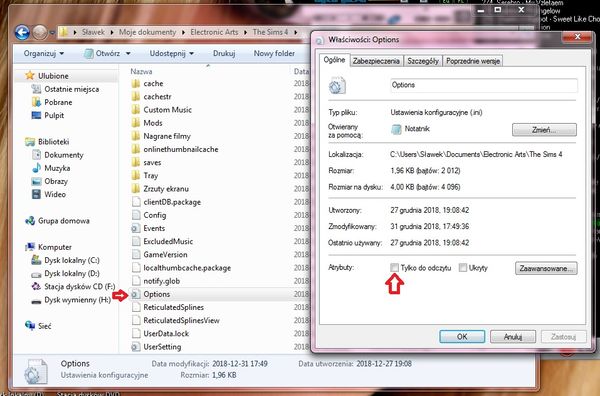Select Dysk wymienny (H:) drive icon
Viewport: 600px width, 396px height.
click(36, 301)
